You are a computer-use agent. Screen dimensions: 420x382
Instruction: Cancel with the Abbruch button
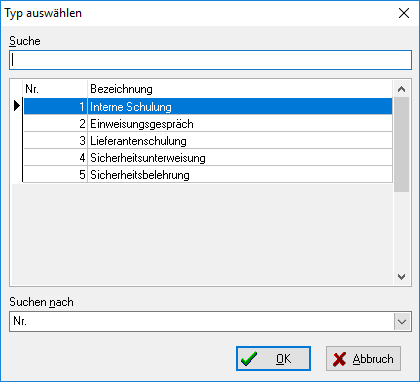(363, 359)
